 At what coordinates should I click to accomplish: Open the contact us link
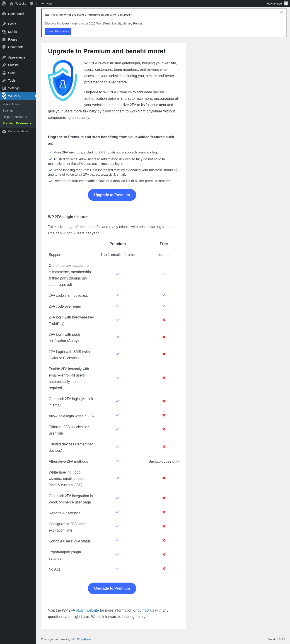click(146, 610)
